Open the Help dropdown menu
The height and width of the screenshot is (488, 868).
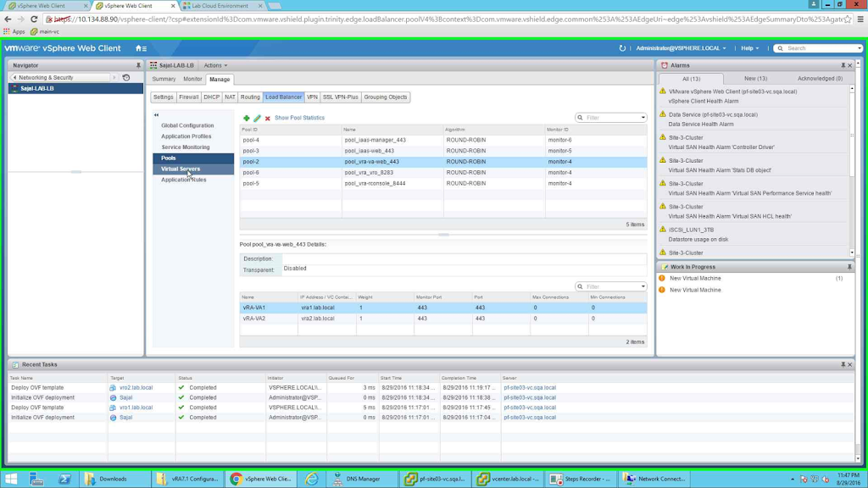[749, 48]
